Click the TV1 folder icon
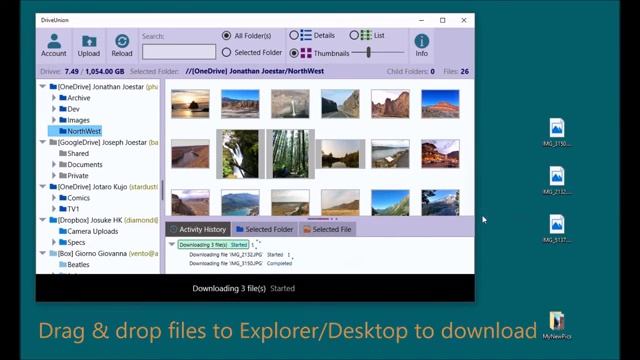The image size is (640, 360). (x=63, y=209)
